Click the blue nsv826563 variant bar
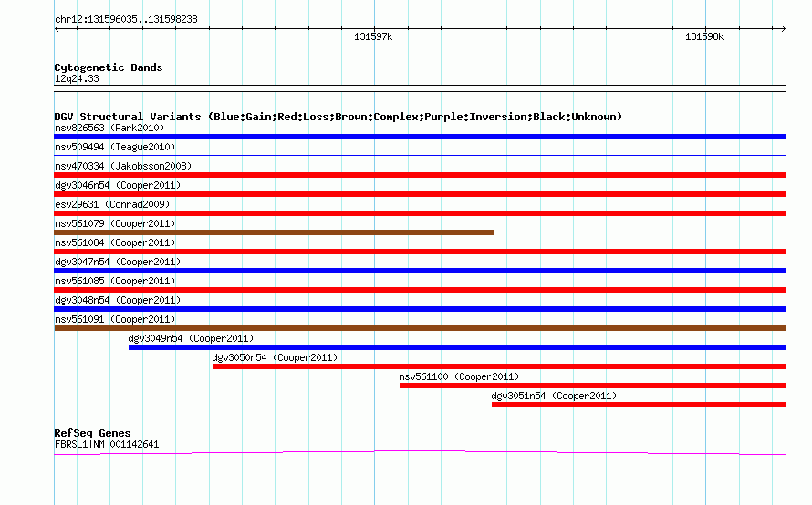 [x=420, y=137]
